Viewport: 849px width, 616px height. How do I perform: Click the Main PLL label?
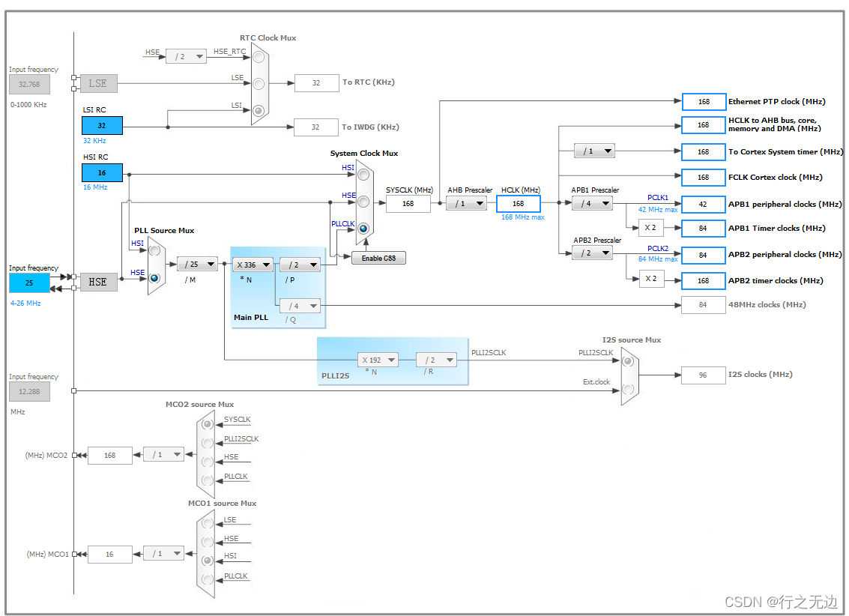(251, 318)
